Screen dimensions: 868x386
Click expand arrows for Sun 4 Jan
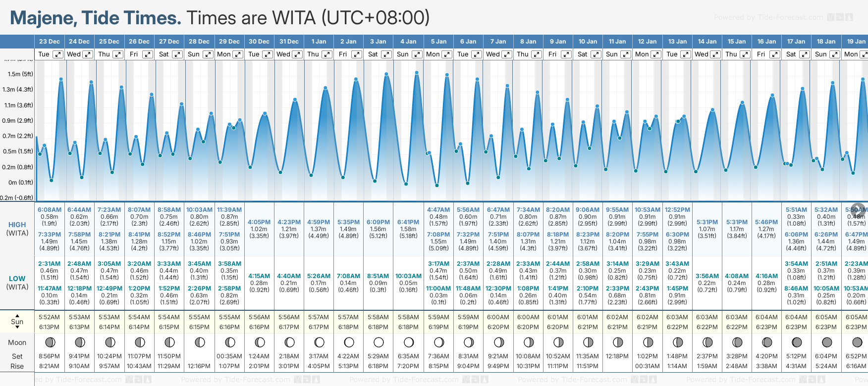point(417,54)
